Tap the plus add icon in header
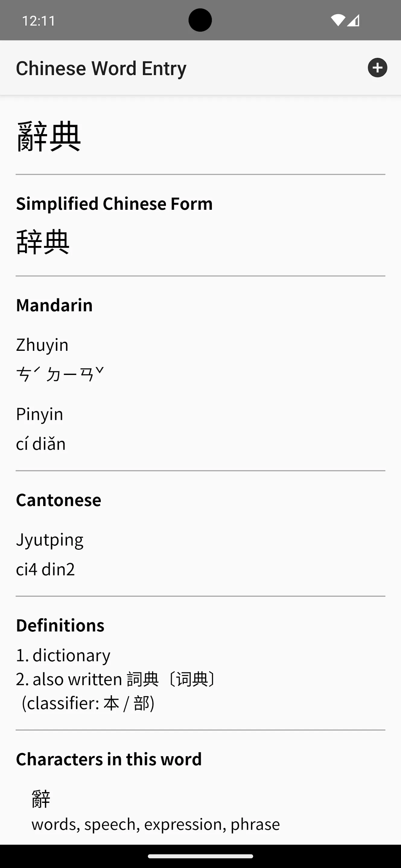Viewport: 401px width, 868px height. click(x=377, y=68)
